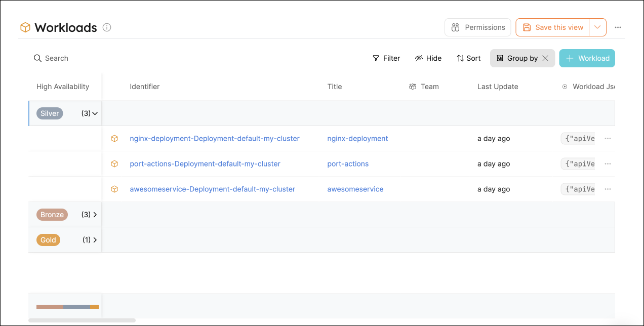Click the orange Workloads cube icon
The image size is (644, 326).
[25, 27]
